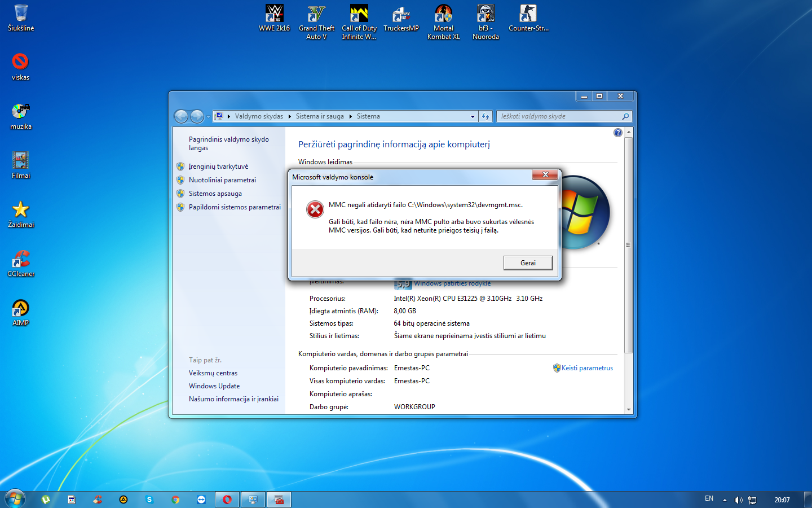Image resolution: width=812 pixels, height=508 pixels.
Task: Open Veiksmų centras link
Action: point(213,373)
